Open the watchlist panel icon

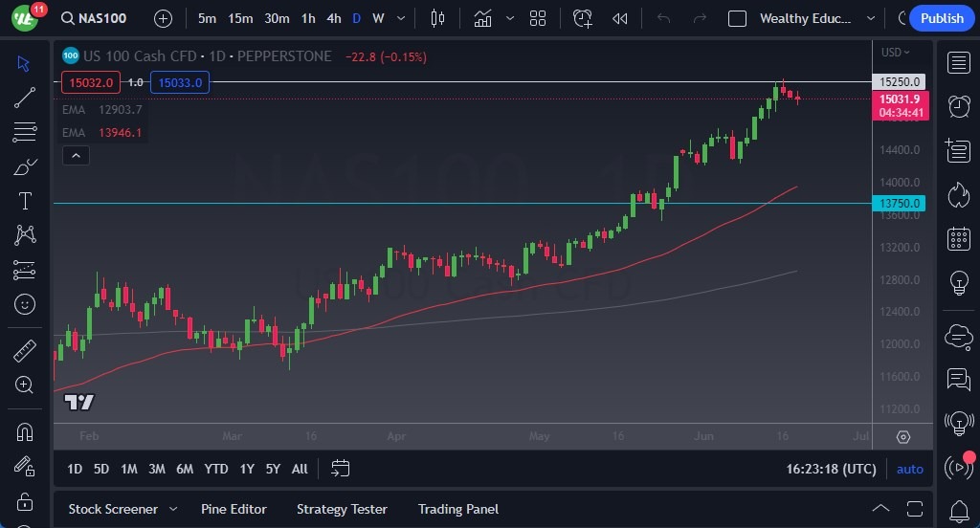tap(958, 63)
